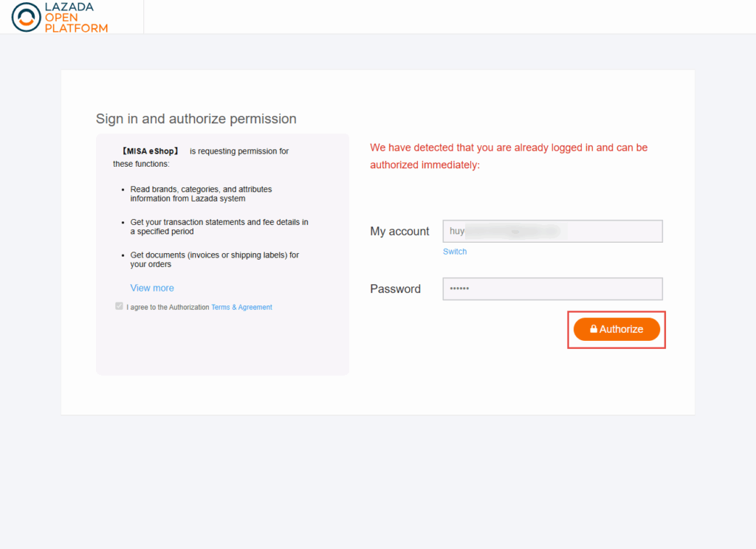The image size is (756, 549).
Task: Click the Read brands, categories permission item
Action: pos(201,194)
